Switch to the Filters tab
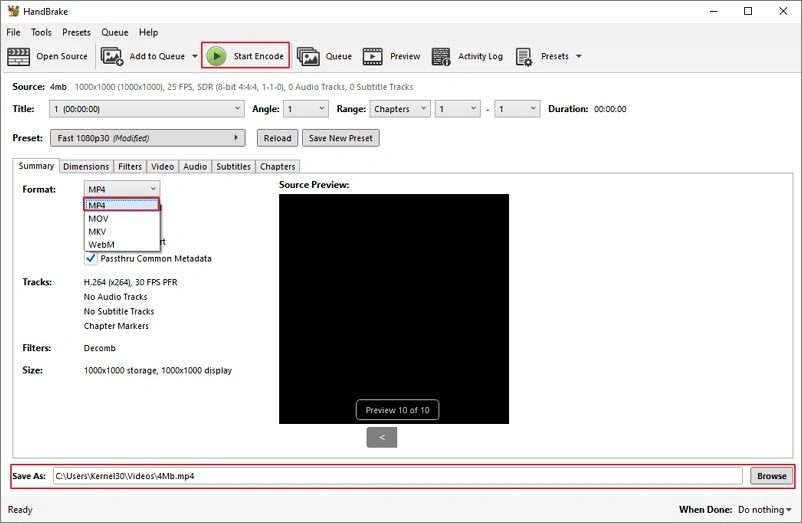This screenshot has height=523, width=802. tap(130, 166)
